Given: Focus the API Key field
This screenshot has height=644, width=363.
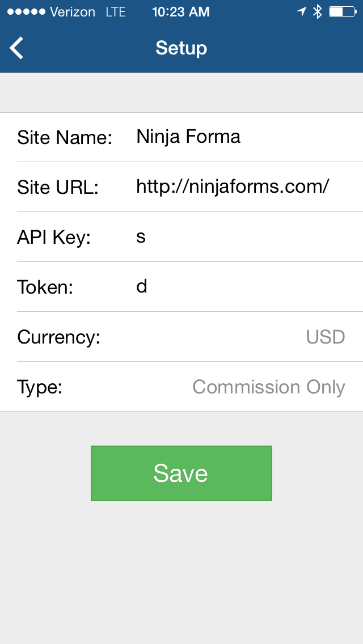Looking at the screenshot, I should pos(244,236).
